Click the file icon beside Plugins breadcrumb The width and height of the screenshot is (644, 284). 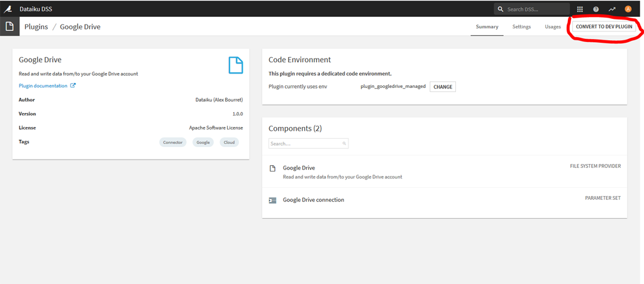tap(9, 26)
